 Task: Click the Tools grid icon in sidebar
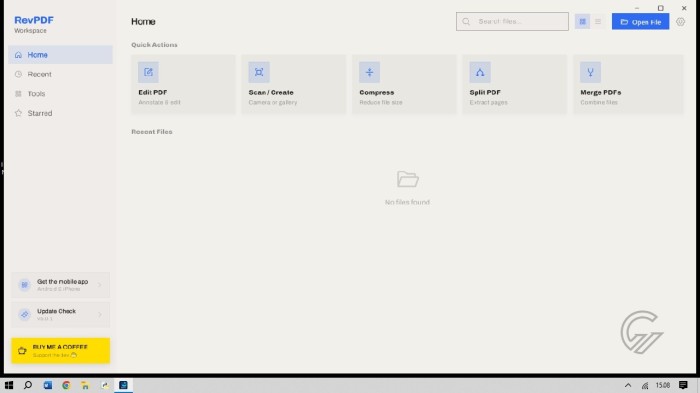pos(18,94)
